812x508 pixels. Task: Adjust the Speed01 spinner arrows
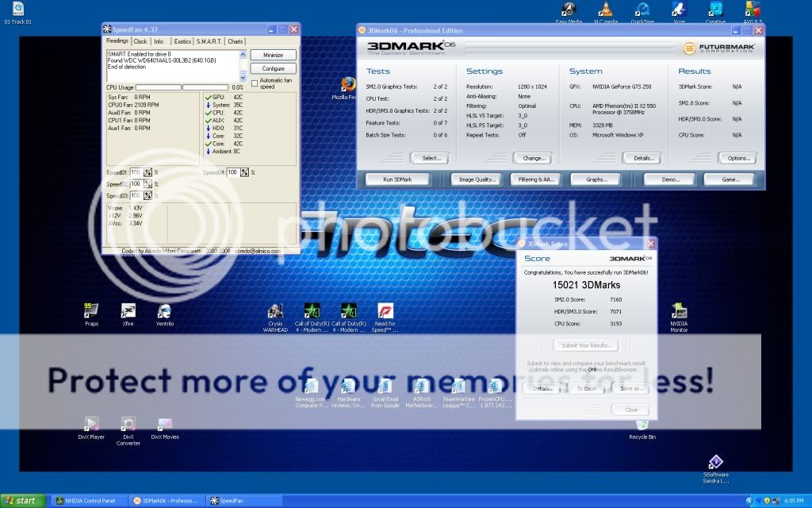[x=147, y=172]
